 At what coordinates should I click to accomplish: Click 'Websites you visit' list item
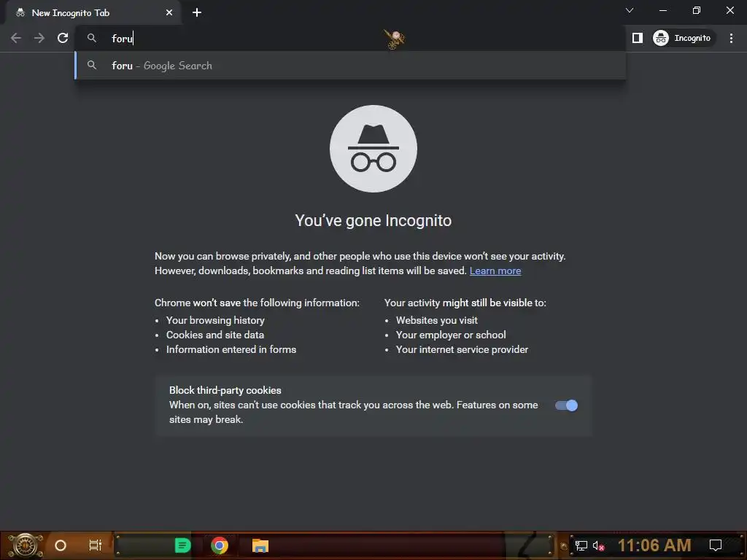[436, 321]
